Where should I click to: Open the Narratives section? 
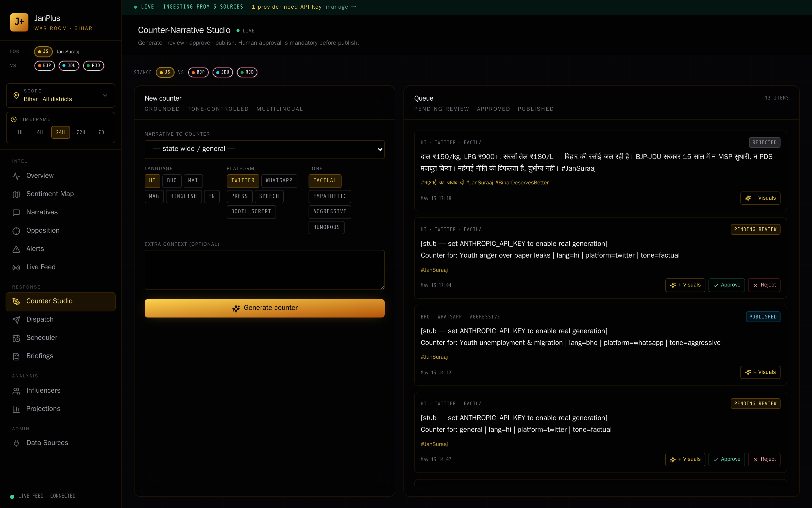click(x=61, y=212)
